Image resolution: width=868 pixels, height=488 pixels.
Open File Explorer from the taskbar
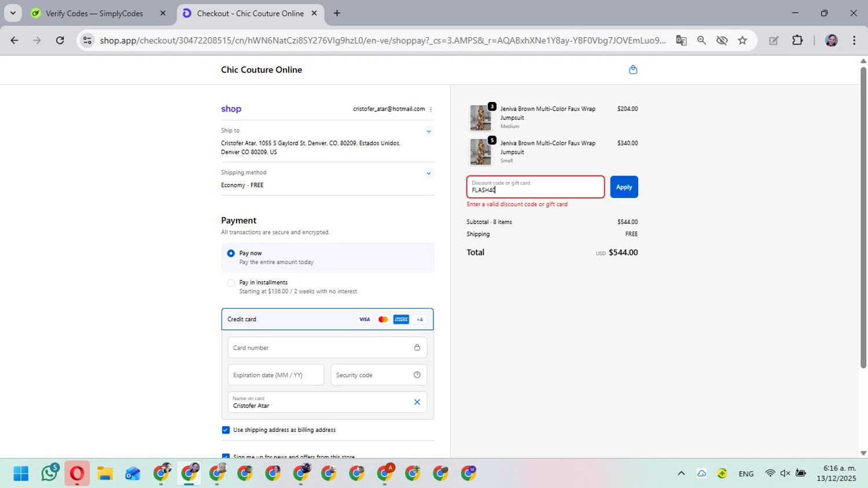coord(105,474)
